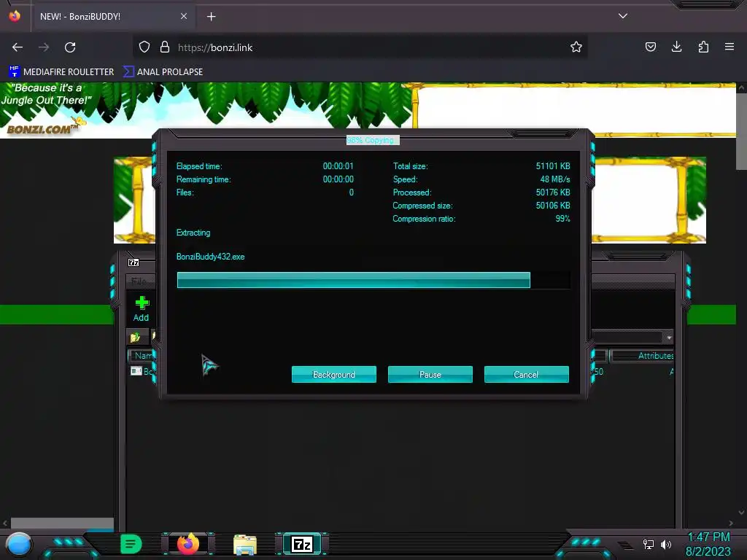
Task: Click the Remaining time value 00:00:00
Action: tap(338, 179)
